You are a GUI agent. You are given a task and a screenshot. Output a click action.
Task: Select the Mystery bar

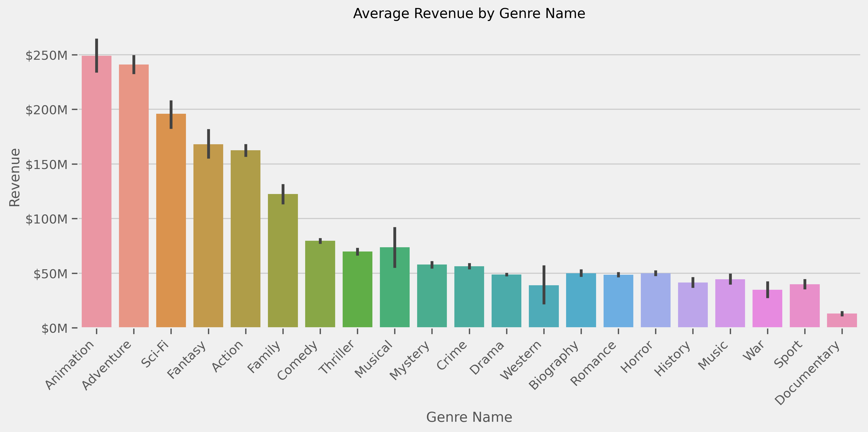(x=432, y=296)
